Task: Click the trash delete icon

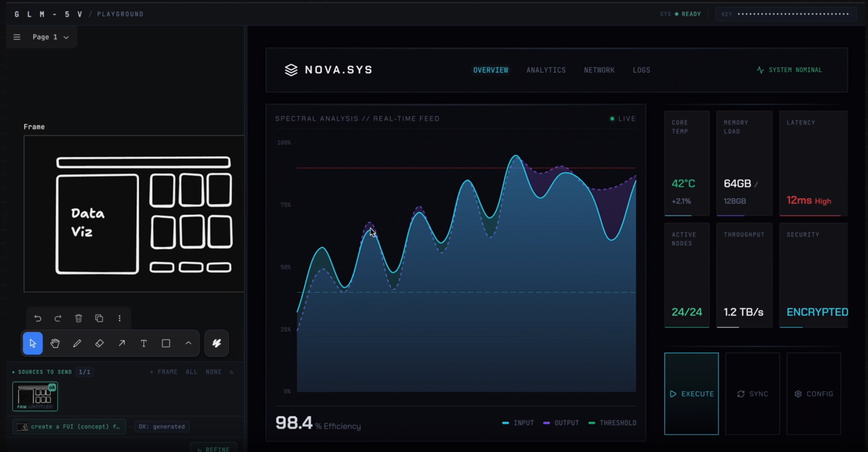Action: (78, 318)
